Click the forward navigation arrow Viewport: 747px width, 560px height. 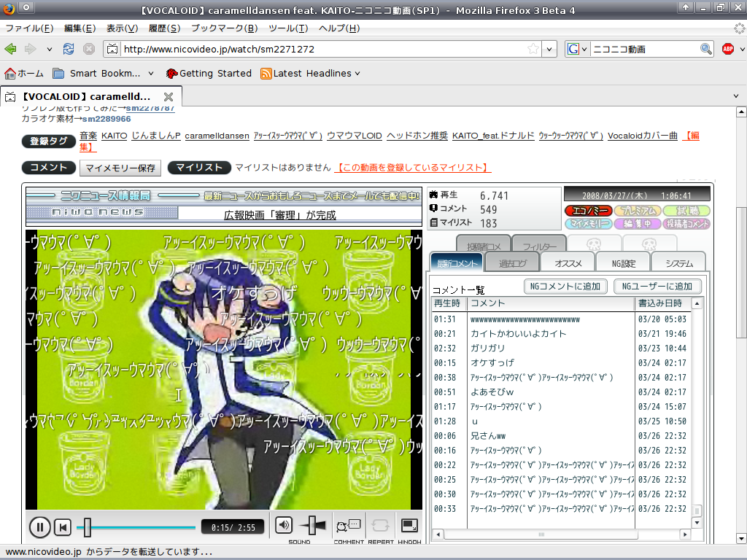click(31, 49)
